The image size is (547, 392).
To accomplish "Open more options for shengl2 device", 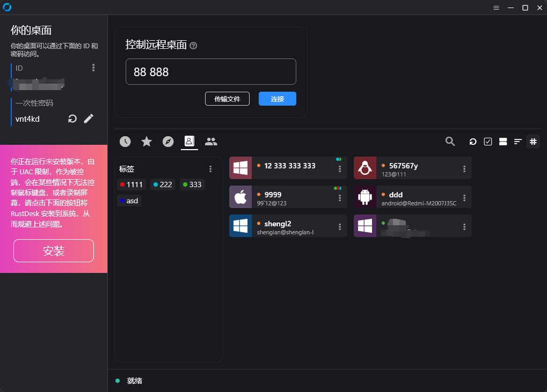I will (340, 226).
